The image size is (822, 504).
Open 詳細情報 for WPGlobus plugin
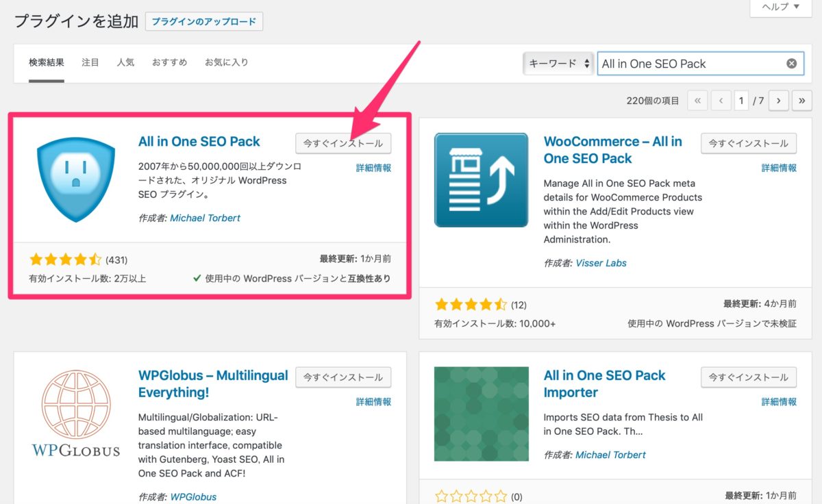pos(374,402)
